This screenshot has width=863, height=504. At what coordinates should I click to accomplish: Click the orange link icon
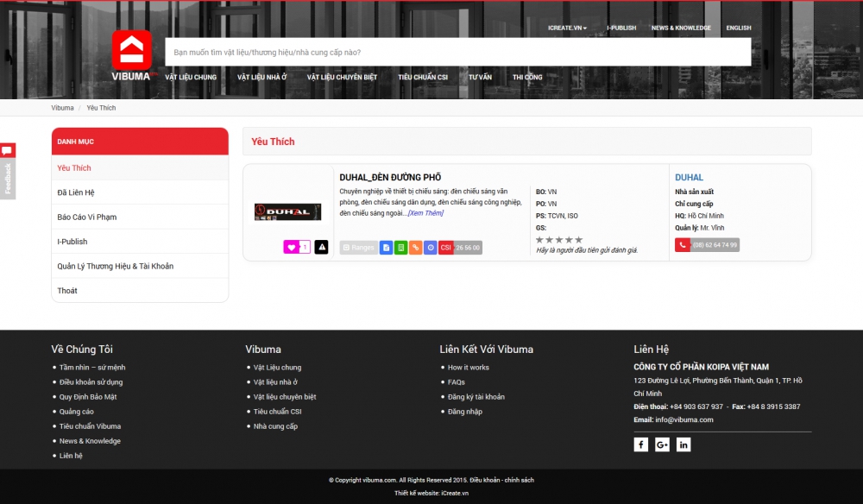[x=416, y=248]
